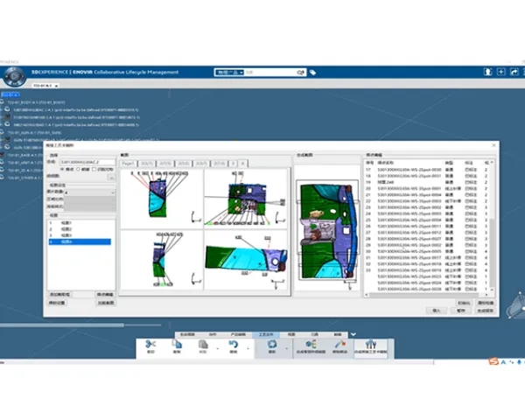Click the wide cyan panel view thumbnail
The width and height of the screenshot is (525, 420).
coord(246,260)
